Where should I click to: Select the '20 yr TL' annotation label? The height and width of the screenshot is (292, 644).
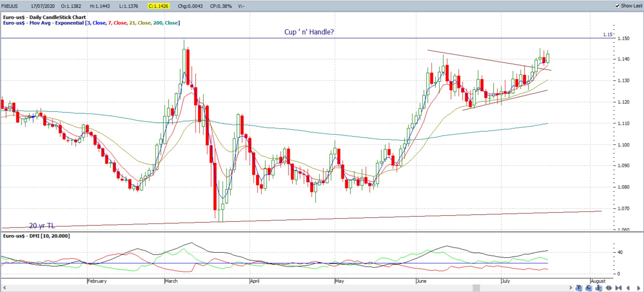(x=42, y=226)
